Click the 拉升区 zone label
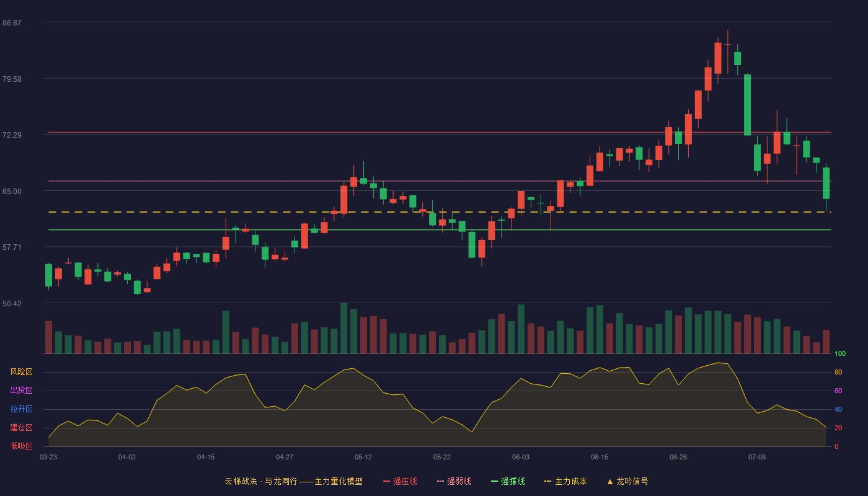 pos(21,409)
